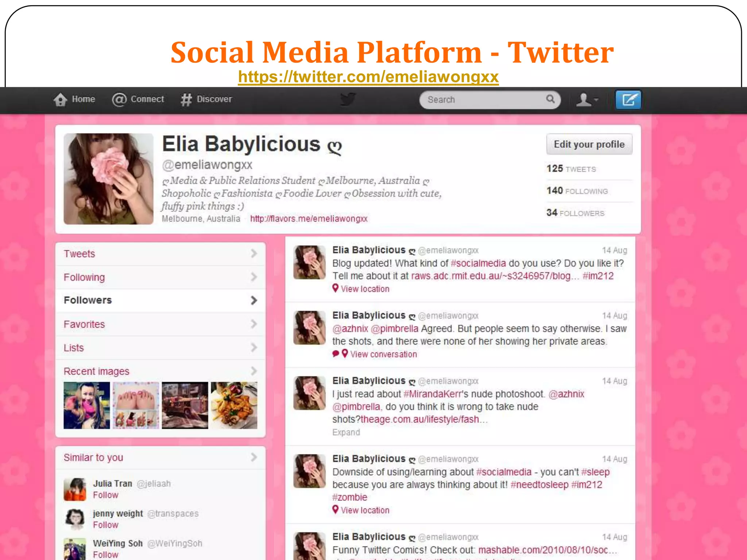Open the theage.com.au/lifestyle link
This screenshot has height=560, width=747.
424,420
